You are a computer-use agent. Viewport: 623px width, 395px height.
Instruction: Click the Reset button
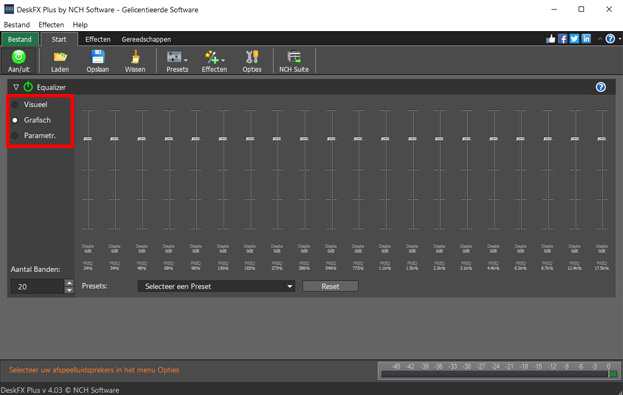pyautogui.click(x=330, y=286)
